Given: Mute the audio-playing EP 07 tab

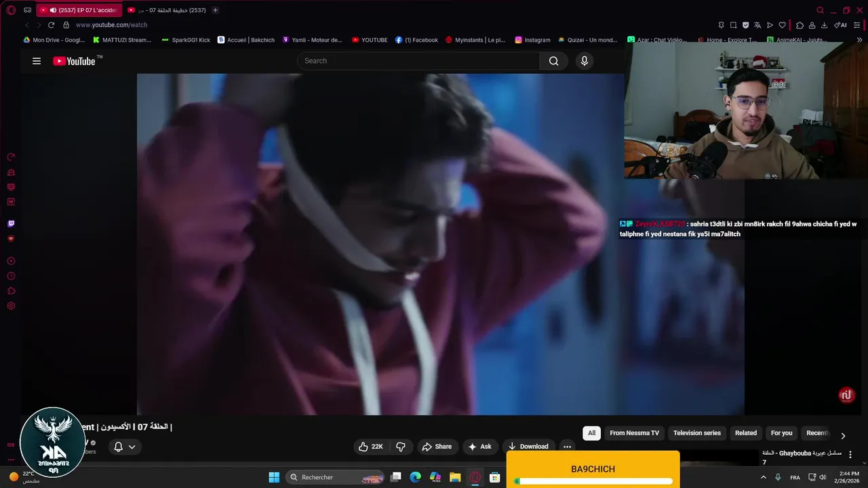Looking at the screenshot, I should [53, 10].
